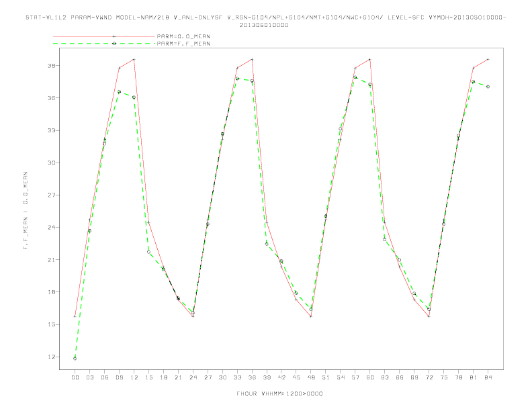Viewport: 532px width, 411px height.
Task: Click x-axis tick label 24
Action: pyautogui.click(x=193, y=377)
